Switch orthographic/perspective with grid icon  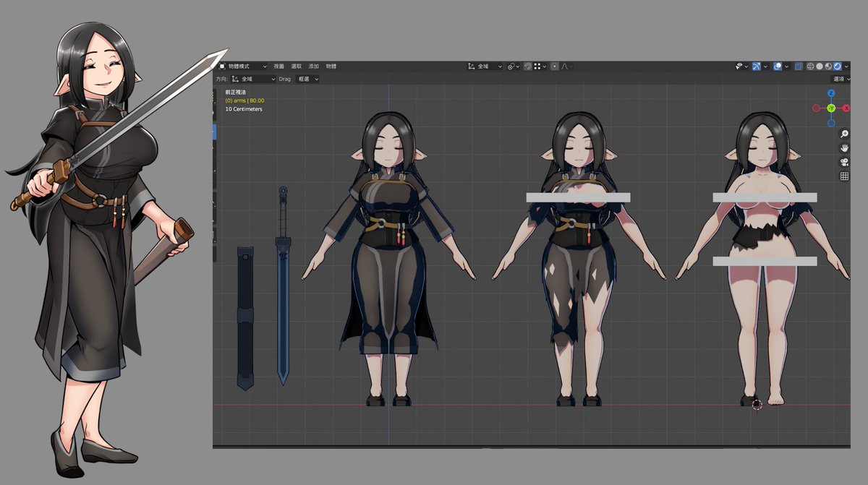(843, 176)
